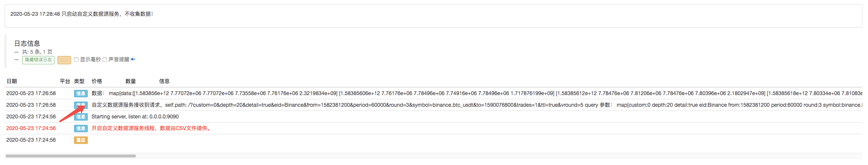Click the red 开启自定义数据源服务线程 log message
Viewport: 868px width, 165px height.
152,129
